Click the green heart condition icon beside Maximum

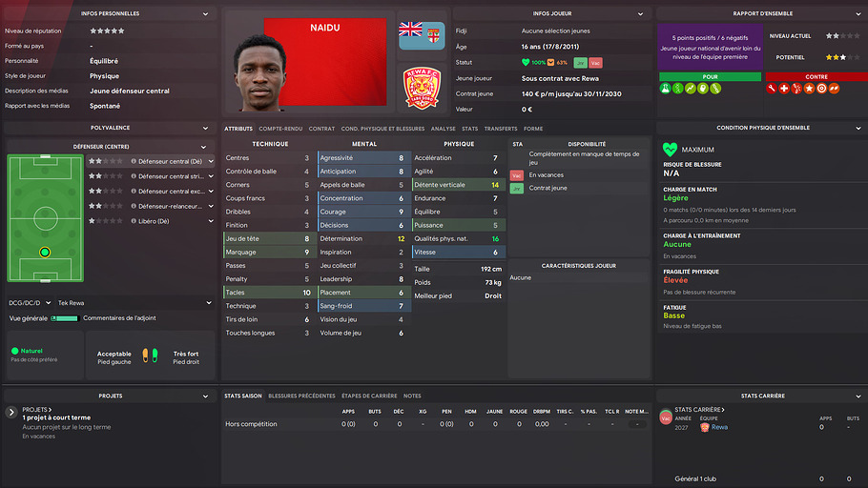click(670, 150)
